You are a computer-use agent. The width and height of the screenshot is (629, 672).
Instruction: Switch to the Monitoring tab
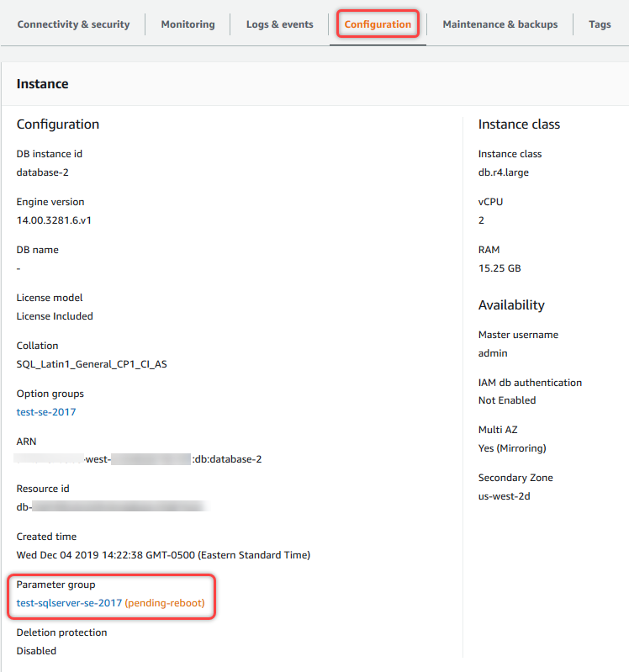[x=188, y=24]
